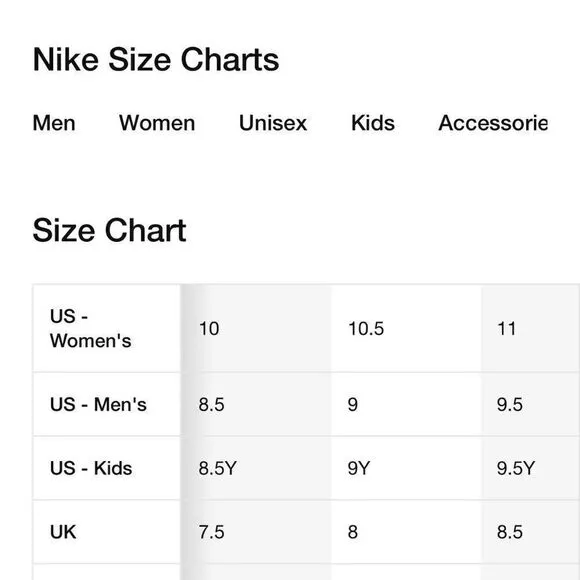Switch to the Women tab
This screenshot has height=580, width=580.
click(157, 123)
